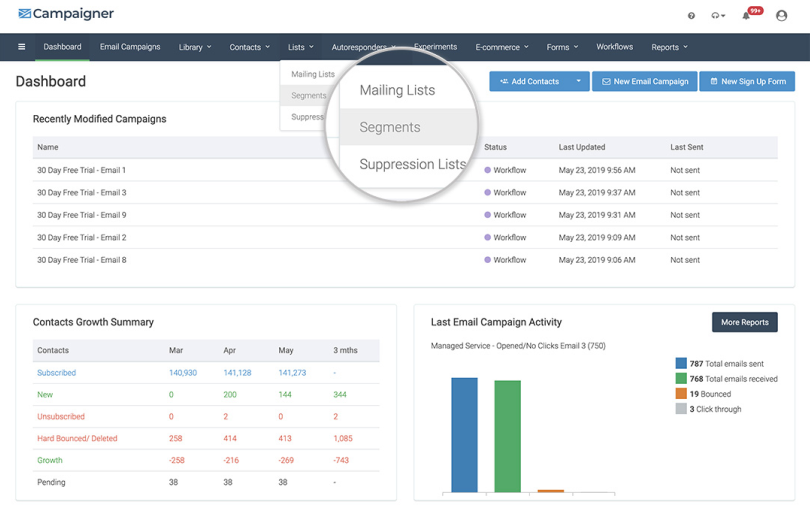
Task: Click the Growth row label
Action: click(x=50, y=460)
